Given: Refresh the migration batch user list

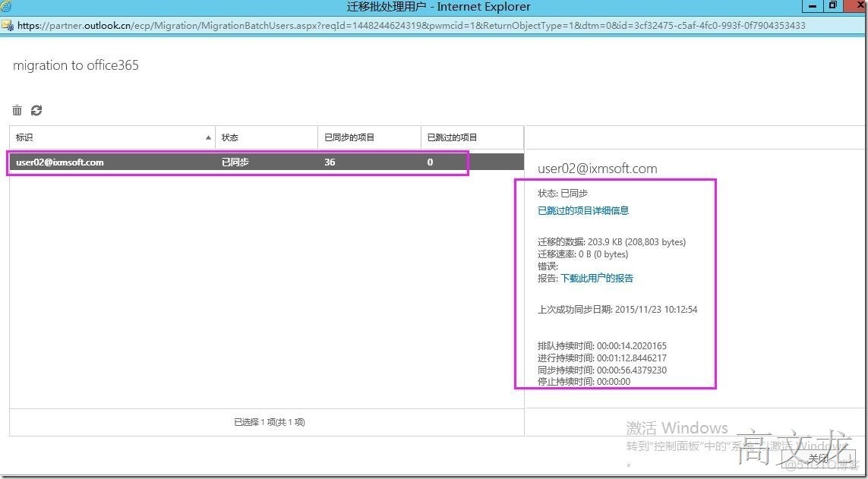Looking at the screenshot, I should [36, 110].
